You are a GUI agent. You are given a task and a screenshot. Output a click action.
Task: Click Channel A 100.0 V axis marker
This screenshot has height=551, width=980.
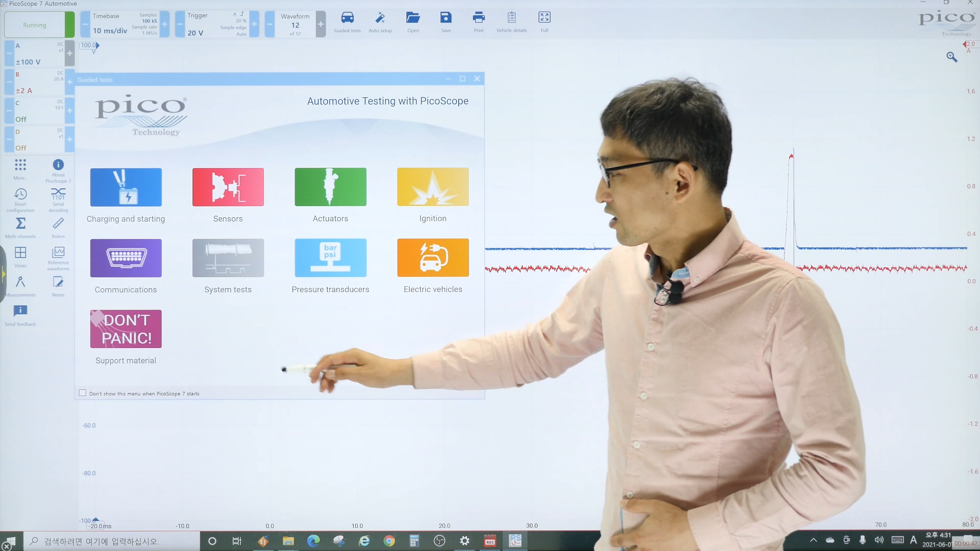coord(90,45)
